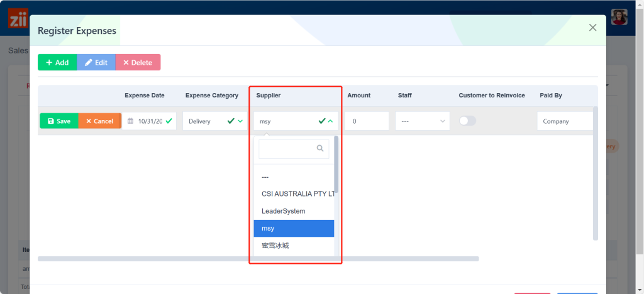Click the horizontal scrollbar under the table
This screenshot has height=294, width=644.
click(x=258, y=258)
